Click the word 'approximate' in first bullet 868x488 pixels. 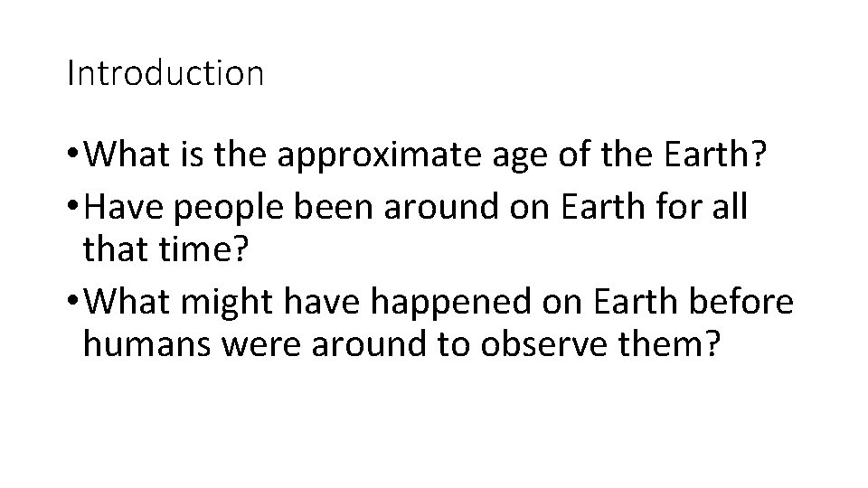379,155
